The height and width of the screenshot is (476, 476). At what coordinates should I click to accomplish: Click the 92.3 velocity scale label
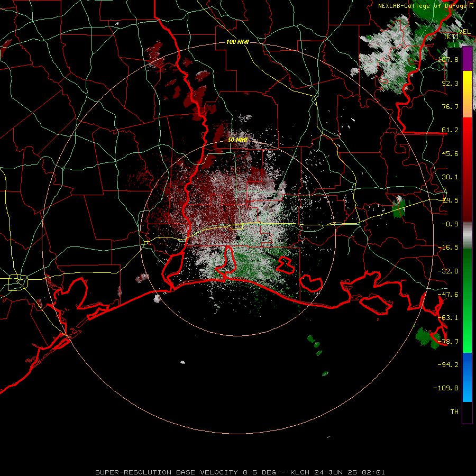tap(450, 83)
